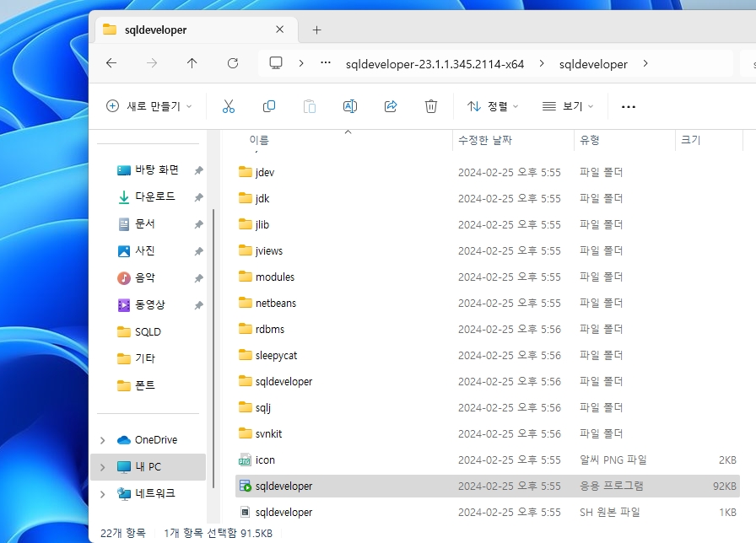This screenshot has height=543, width=756.
Task: Click the Delete trash can icon
Action: [431, 106]
